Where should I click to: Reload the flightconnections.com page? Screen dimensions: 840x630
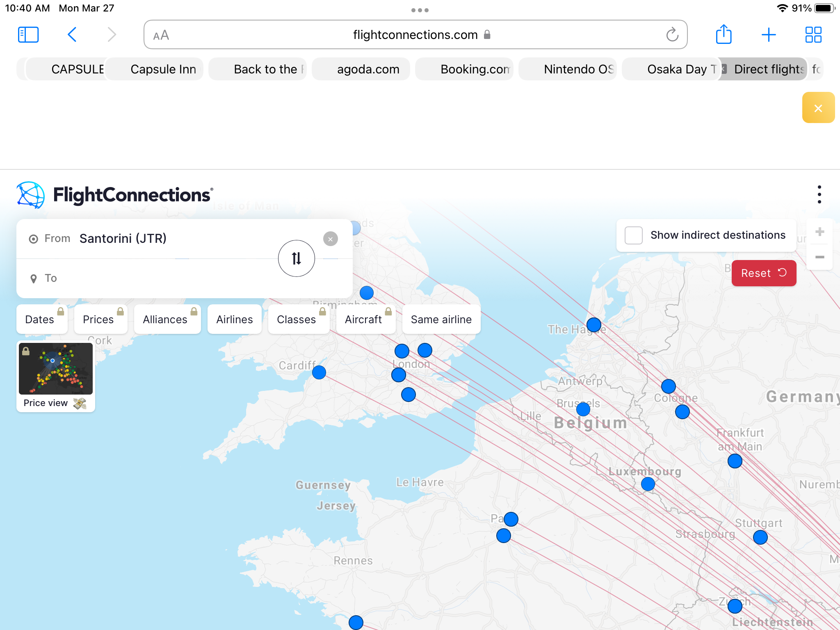click(672, 35)
